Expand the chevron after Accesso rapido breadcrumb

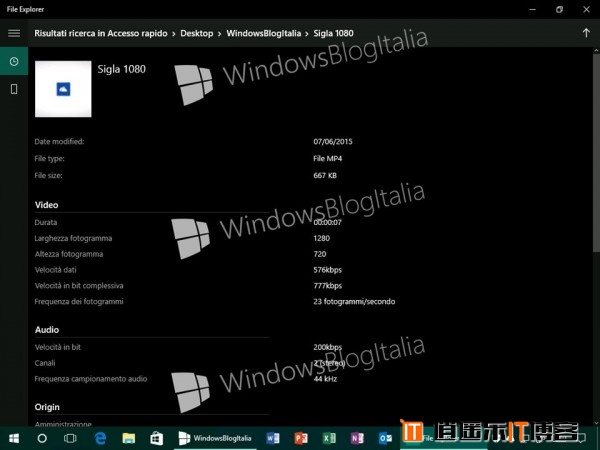174,34
